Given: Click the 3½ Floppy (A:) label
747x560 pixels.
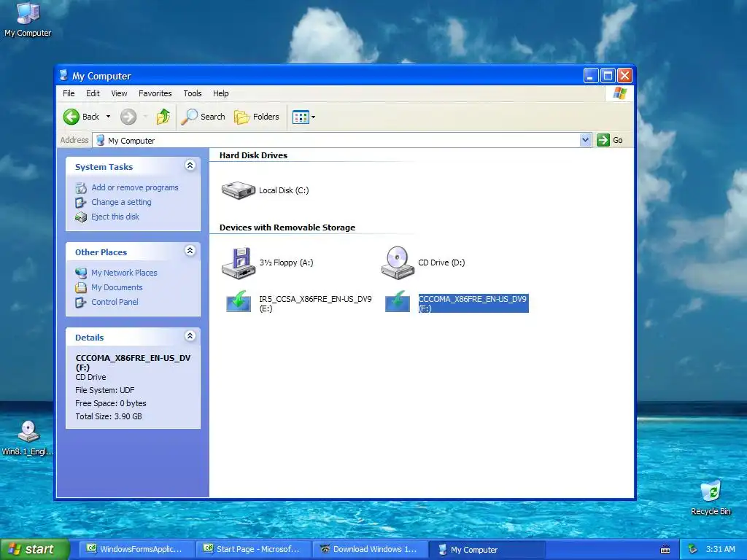Looking at the screenshot, I should click(x=286, y=262).
